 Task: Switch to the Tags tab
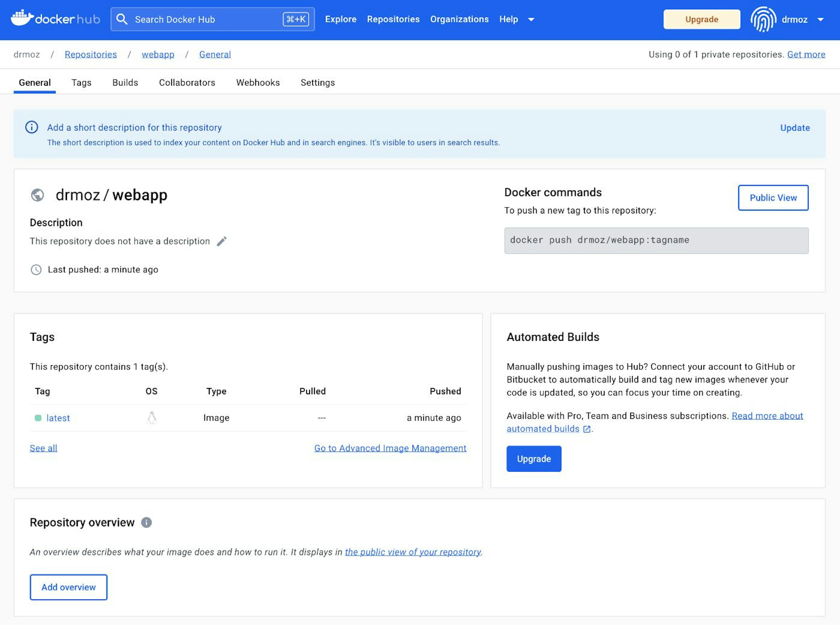pyautogui.click(x=81, y=82)
